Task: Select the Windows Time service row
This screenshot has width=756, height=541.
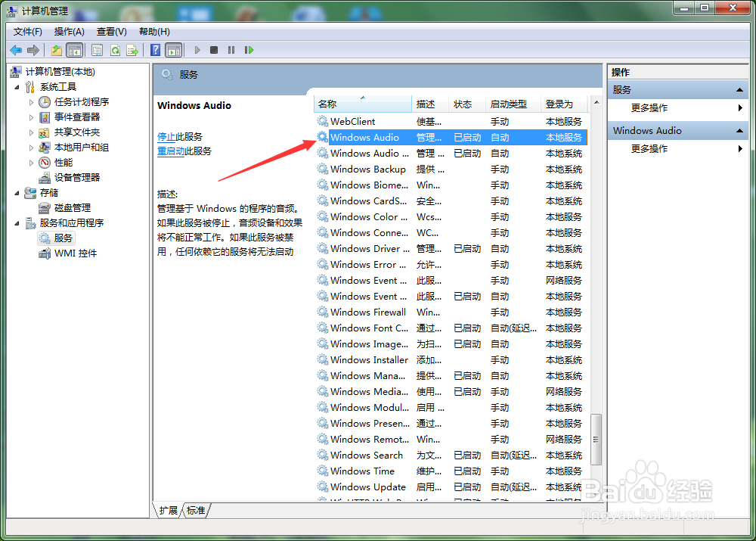Action: tap(451, 471)
